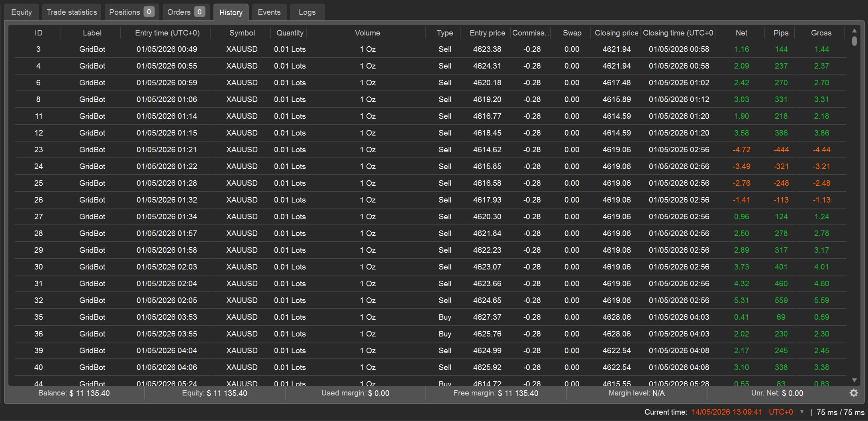
Task: Click closing price in row ID 36
Action: click(x=617, y=334)
